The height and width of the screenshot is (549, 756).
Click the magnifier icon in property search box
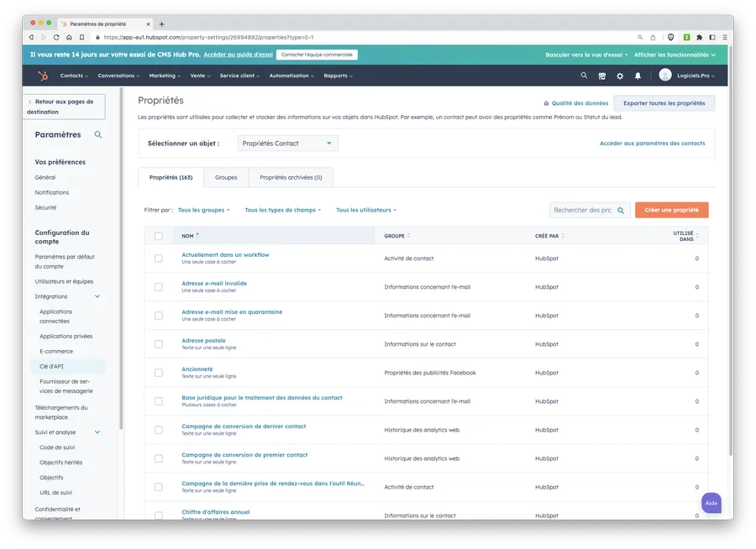(621, 211)
